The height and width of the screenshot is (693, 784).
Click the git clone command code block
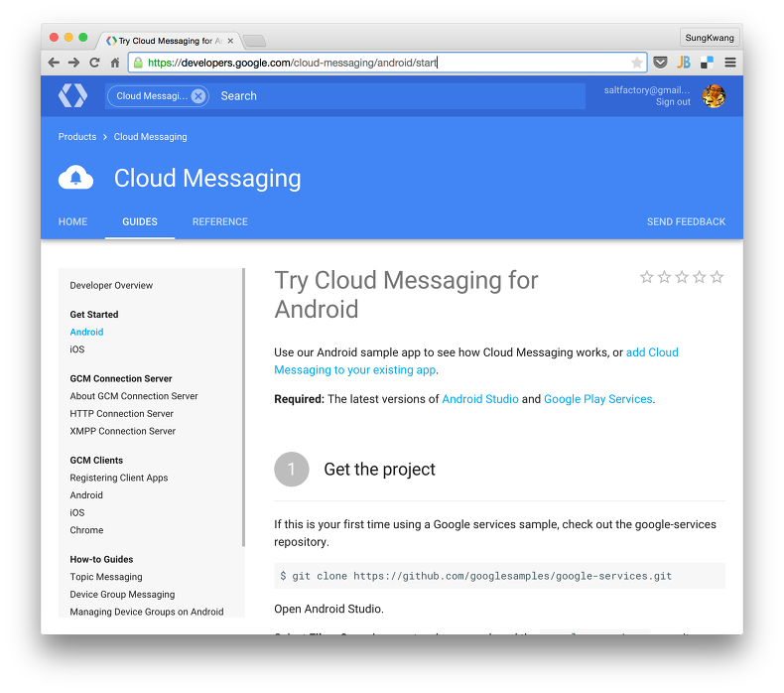pyautogui.click(x=499, y=576)
